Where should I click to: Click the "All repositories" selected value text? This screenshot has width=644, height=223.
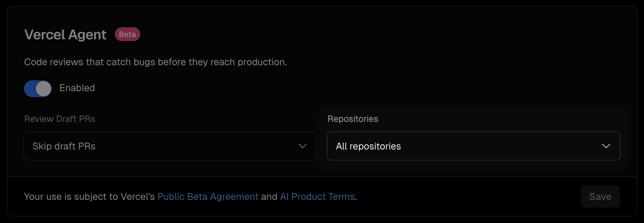pyautogui.click(x=368, y=146)
